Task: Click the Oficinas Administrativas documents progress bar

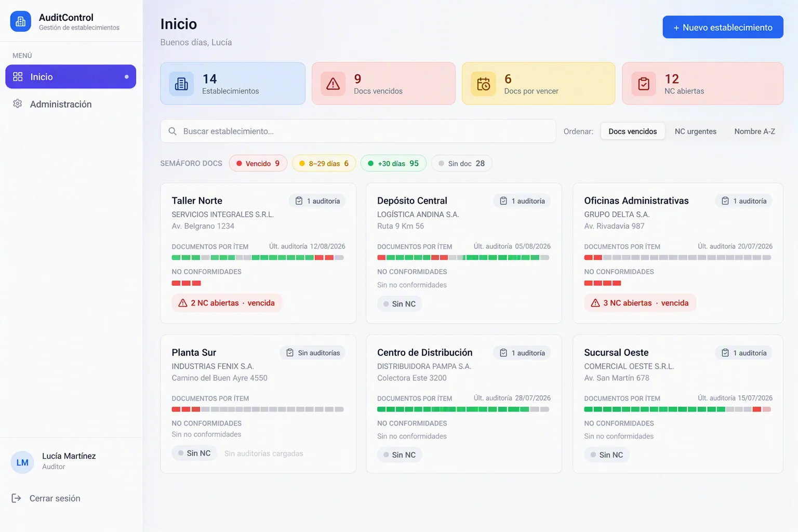Action: tap(677, 258)
